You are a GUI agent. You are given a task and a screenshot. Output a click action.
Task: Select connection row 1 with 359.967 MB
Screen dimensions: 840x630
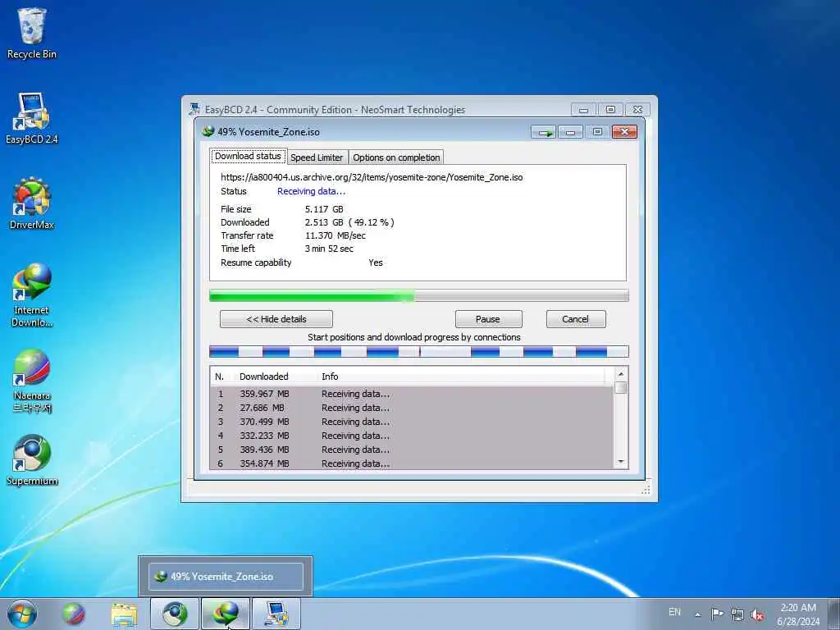413,394
